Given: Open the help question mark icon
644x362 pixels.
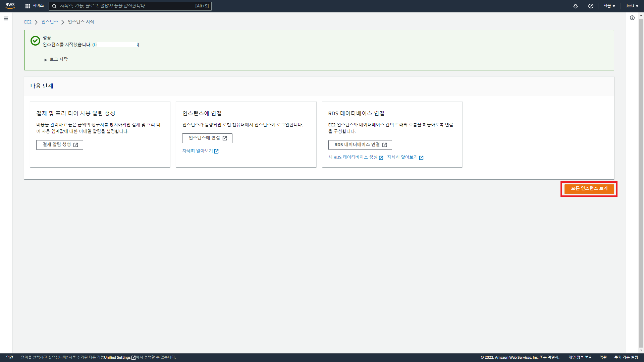Looking at the screenshot, I should pos(591,6).
